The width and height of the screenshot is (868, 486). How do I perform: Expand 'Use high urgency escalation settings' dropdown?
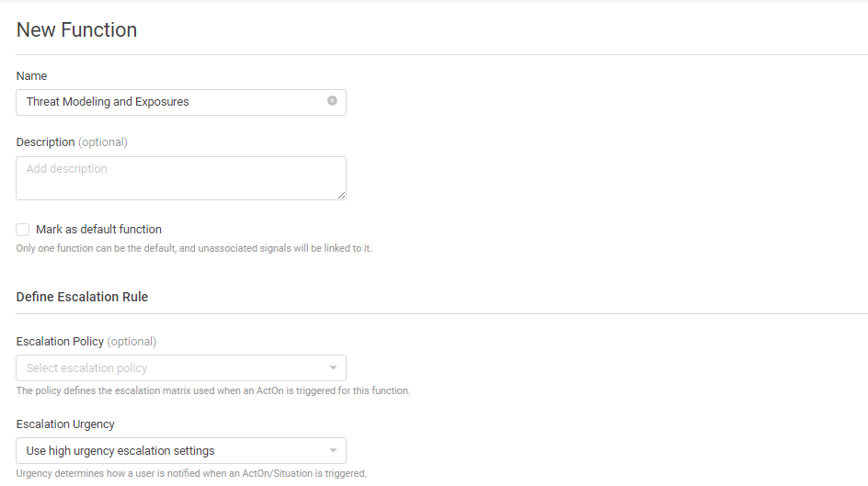181,450
